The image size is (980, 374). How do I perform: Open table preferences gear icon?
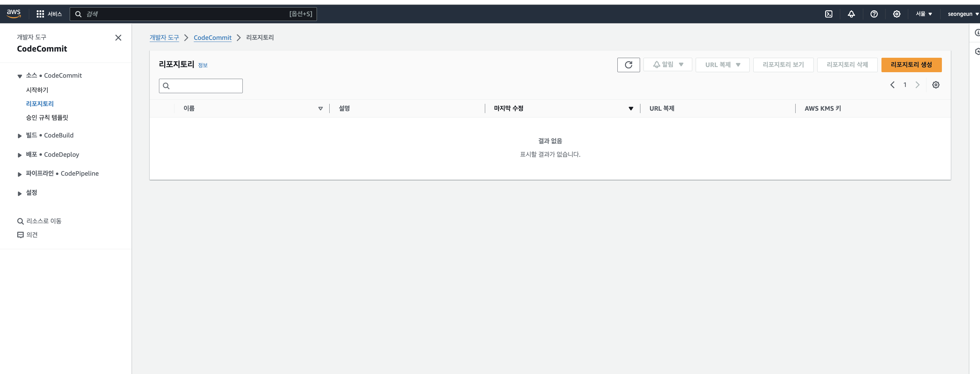(936, 85)
